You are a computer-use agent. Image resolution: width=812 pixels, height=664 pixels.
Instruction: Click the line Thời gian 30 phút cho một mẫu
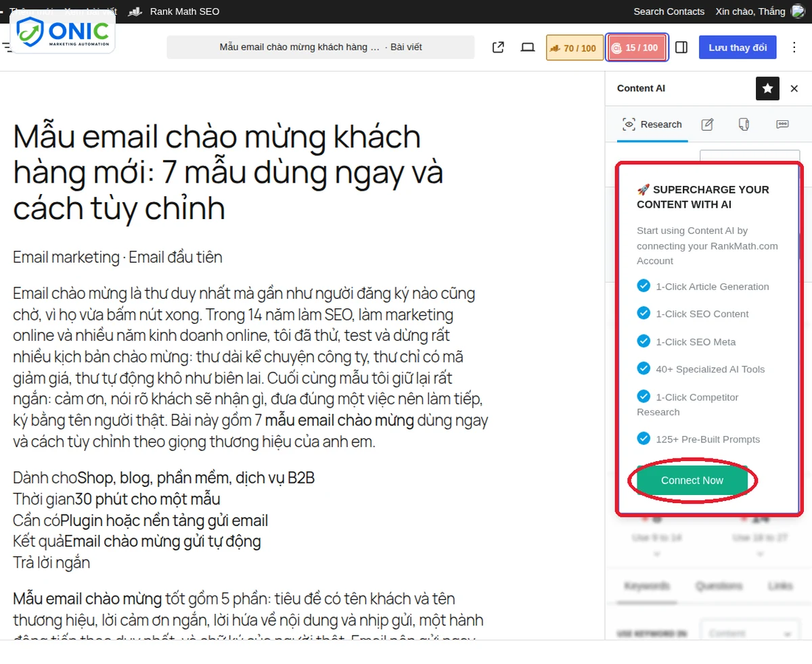[116, 499]
